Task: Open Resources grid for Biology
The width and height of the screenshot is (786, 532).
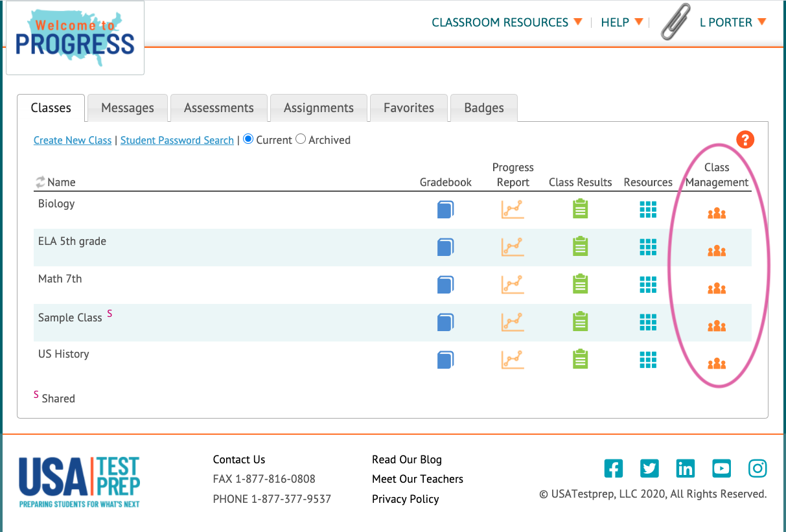Action: click(648, 209)
